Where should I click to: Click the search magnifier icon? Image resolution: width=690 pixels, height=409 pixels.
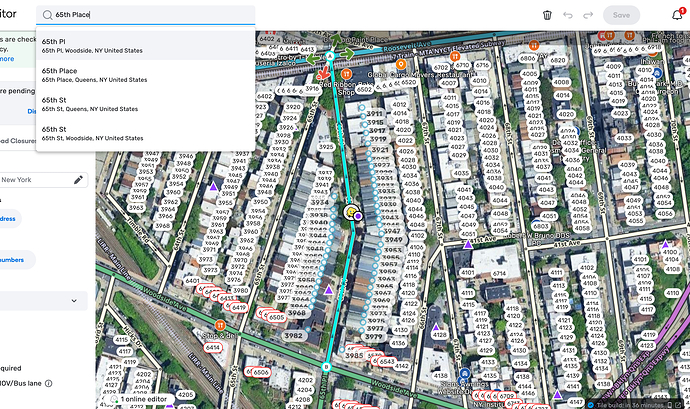click(48, 15)
